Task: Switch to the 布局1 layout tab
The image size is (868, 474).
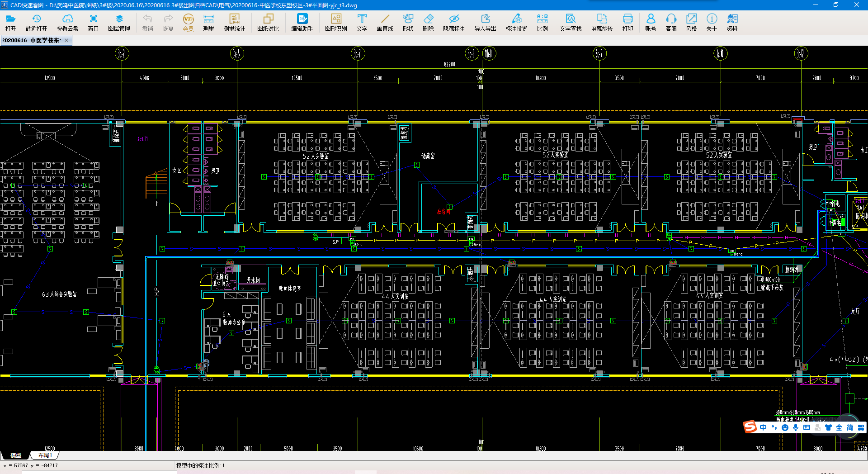Action: pos(45,455)
